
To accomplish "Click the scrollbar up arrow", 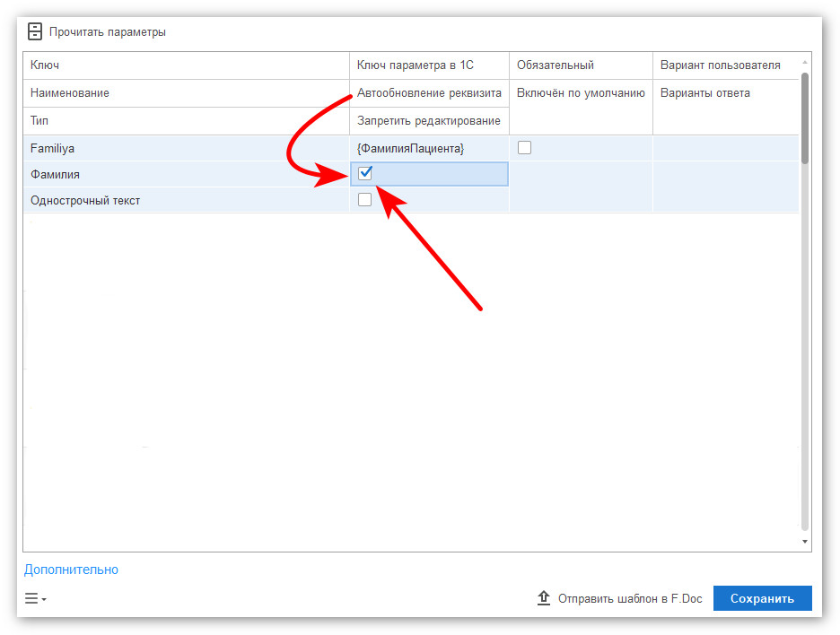I will point(805,63).
